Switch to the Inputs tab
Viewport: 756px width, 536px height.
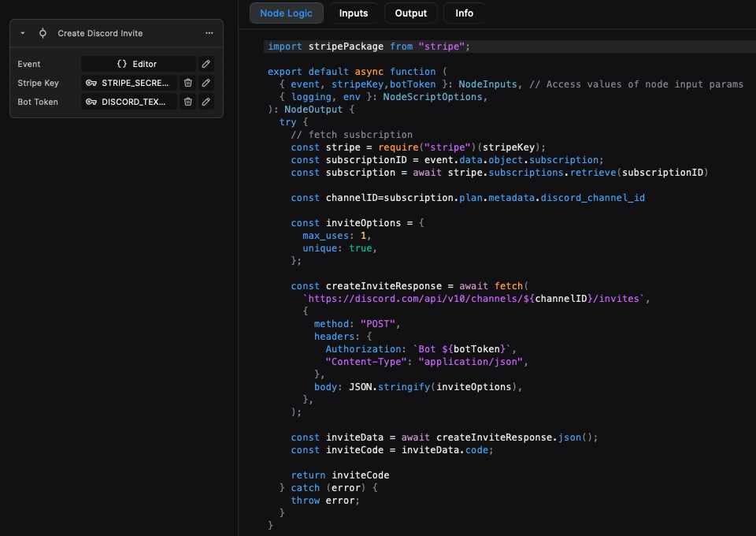point(354,13)
